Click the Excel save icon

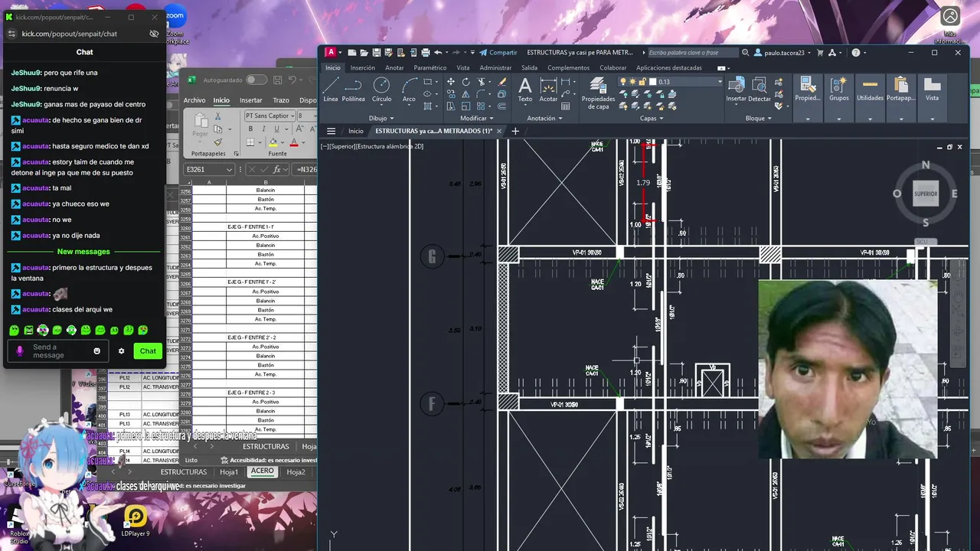coord(278,80)
